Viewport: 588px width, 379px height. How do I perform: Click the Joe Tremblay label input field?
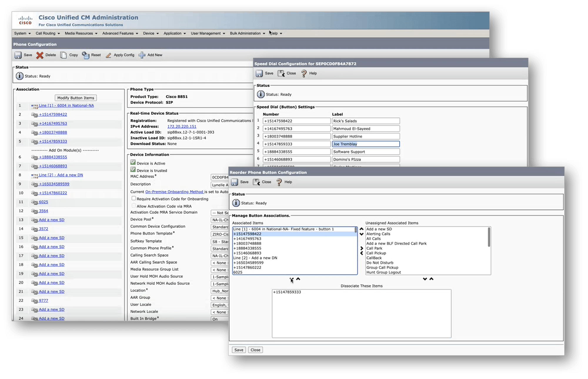[x=366, y=144]
